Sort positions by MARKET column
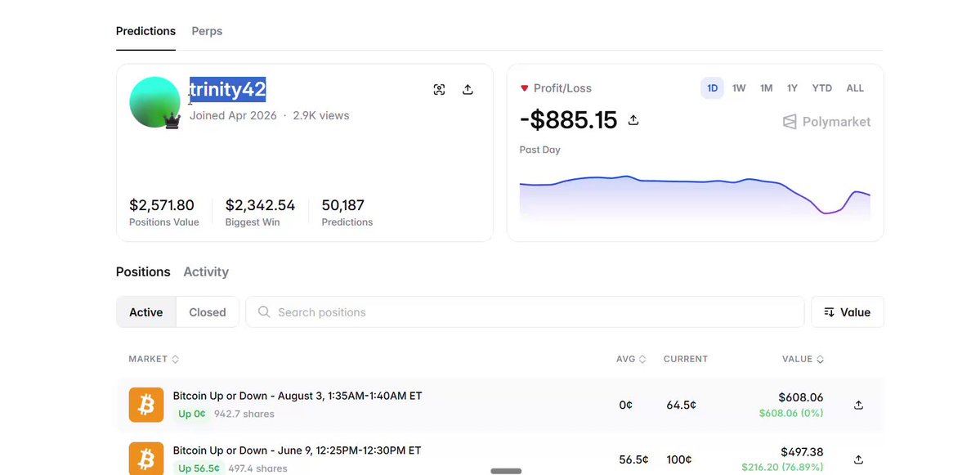 click(x=154, y=359)
